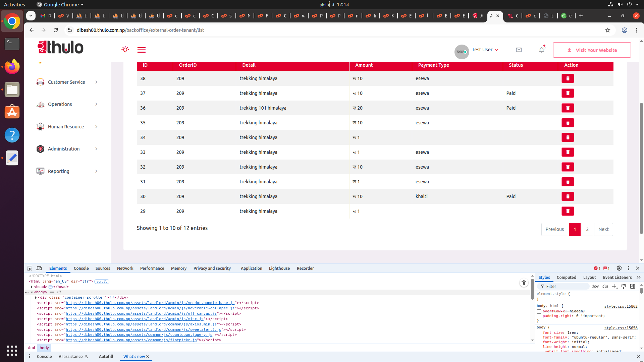This screenshot has width=644, height=362.
Task: Switch to the Network DevTools tab
Action: pos(125,268)
